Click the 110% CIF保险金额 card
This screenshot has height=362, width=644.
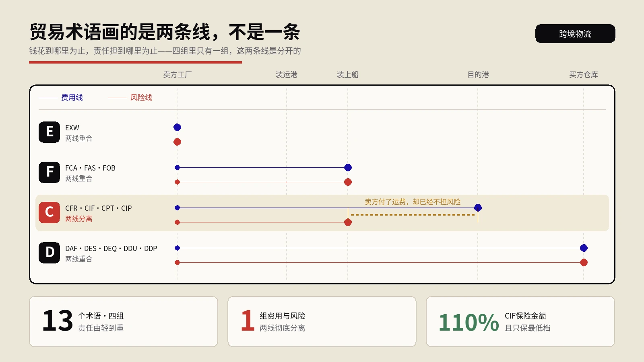coord(520,322)
